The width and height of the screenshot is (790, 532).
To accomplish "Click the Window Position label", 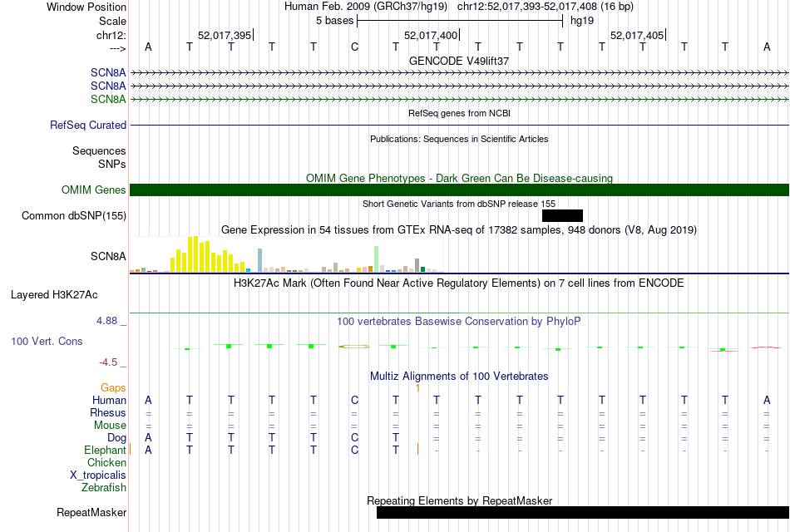I will tap(86, 7).
